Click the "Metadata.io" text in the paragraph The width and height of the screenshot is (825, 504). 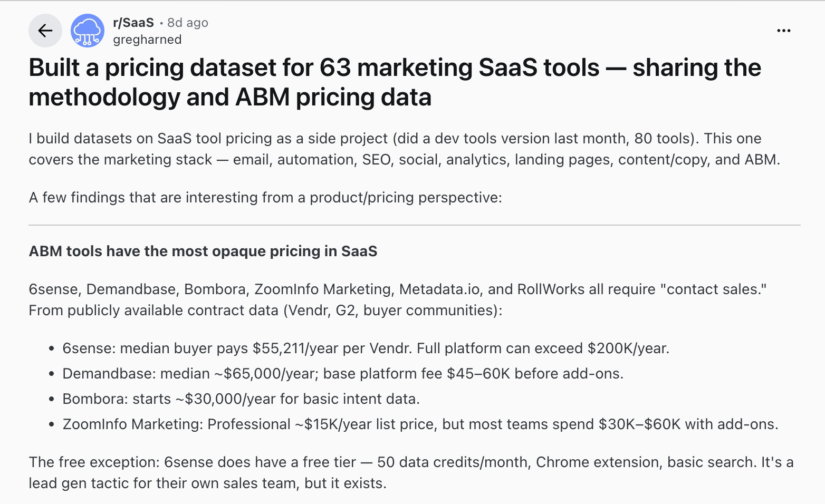click(439, 289)
